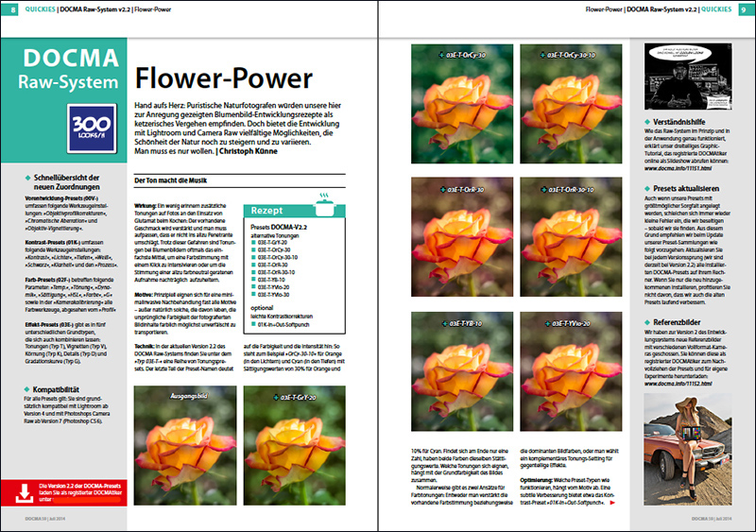
Task: Click the bold term Technik: in the article
Action: click(x=145, y=346)
